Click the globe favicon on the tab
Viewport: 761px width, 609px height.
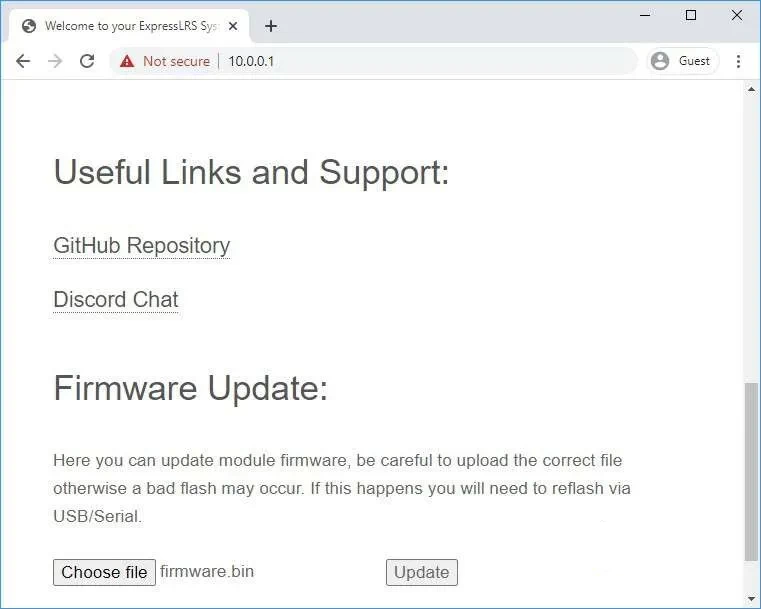29,26
